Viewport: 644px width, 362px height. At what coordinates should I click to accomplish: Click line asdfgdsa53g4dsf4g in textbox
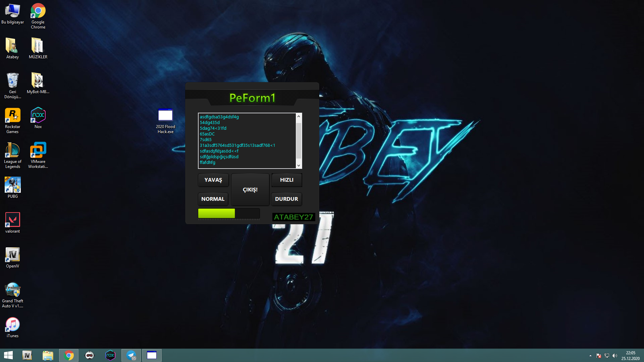pos(219,117)
